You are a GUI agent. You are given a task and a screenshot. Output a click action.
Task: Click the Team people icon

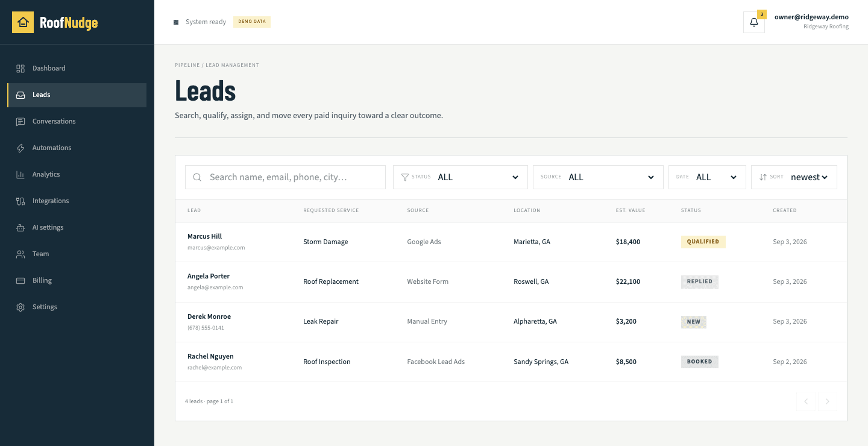20,254
